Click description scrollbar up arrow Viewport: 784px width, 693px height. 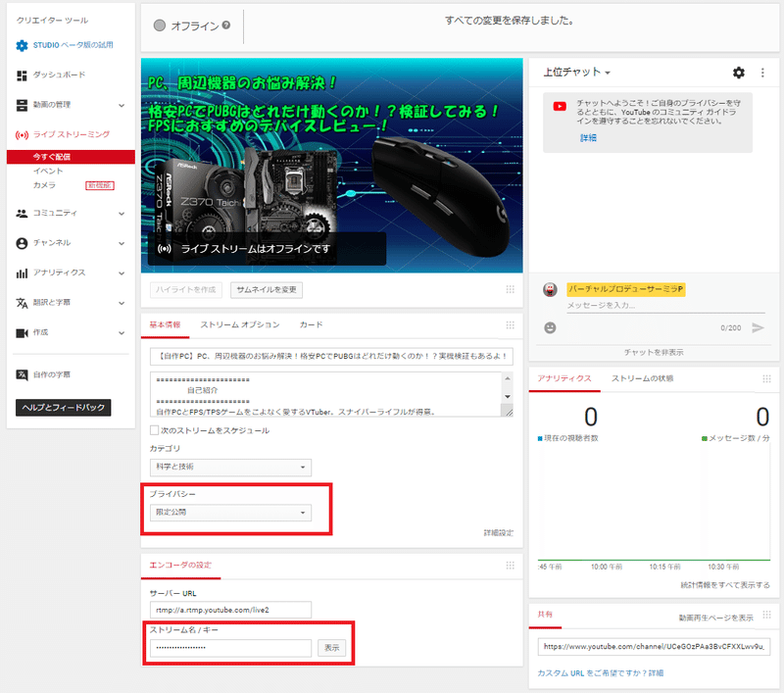[508, 378]
